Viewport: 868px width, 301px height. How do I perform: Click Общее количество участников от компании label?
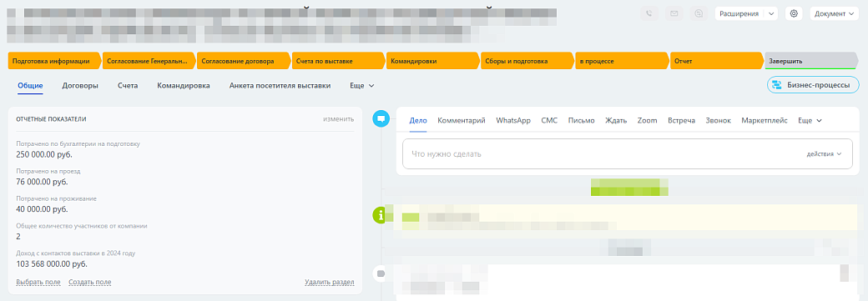click(x=82, y=226)
